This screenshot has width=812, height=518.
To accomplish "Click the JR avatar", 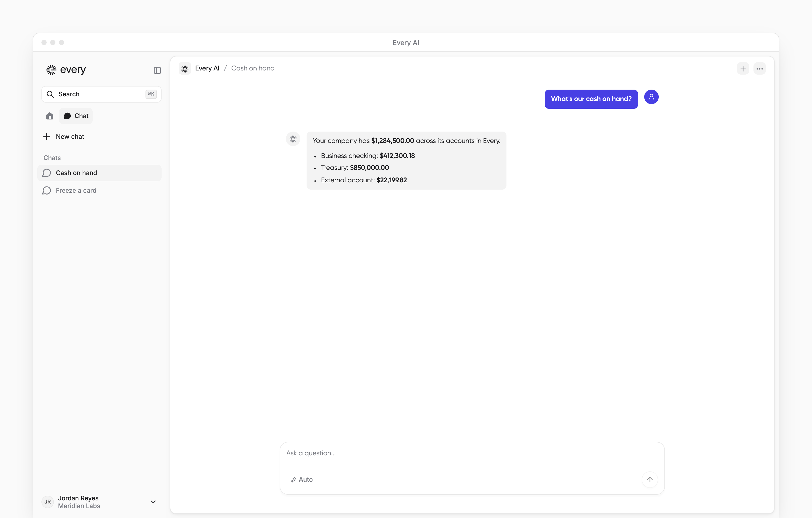I will (48, 502).
